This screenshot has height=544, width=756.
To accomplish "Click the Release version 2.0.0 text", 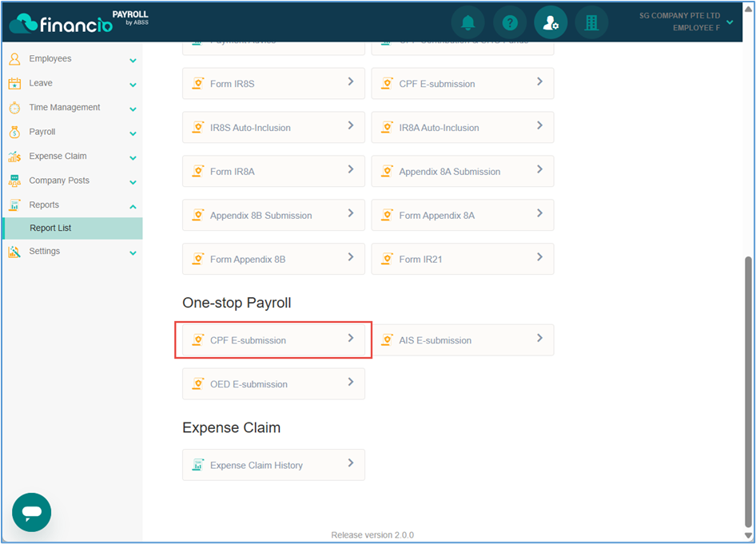I will click(372, 535).
